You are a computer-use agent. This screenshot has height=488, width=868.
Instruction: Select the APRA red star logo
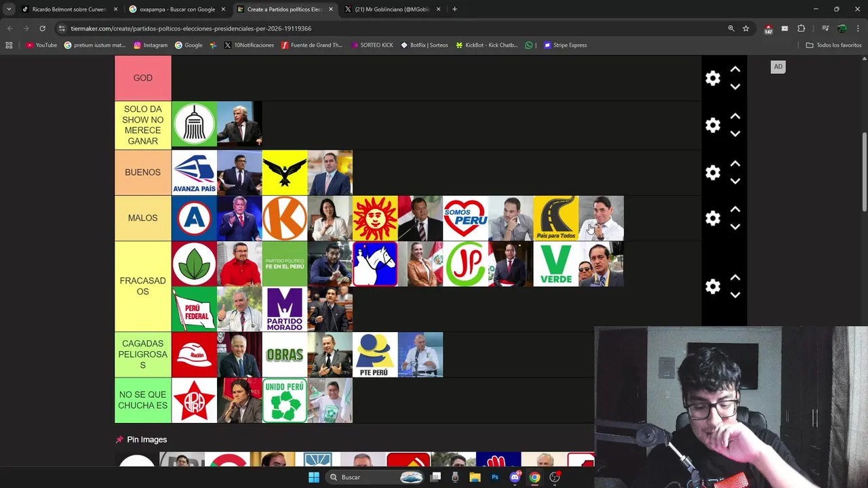[194, 400]
